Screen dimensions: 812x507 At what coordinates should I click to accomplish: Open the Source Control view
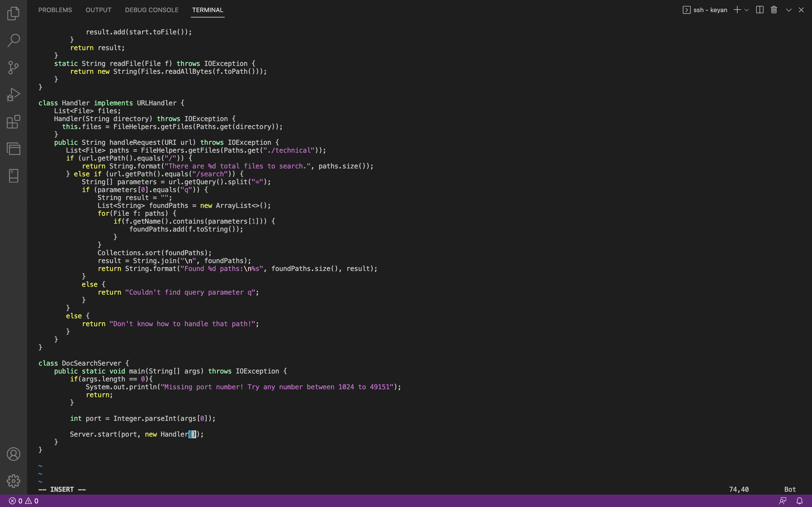point(14,67)
